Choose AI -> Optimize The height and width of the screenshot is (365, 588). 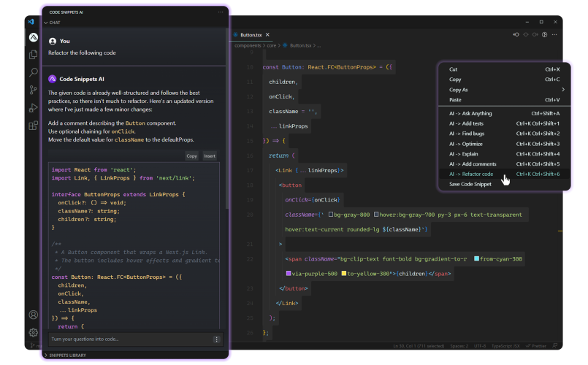(x=505, y=144)
